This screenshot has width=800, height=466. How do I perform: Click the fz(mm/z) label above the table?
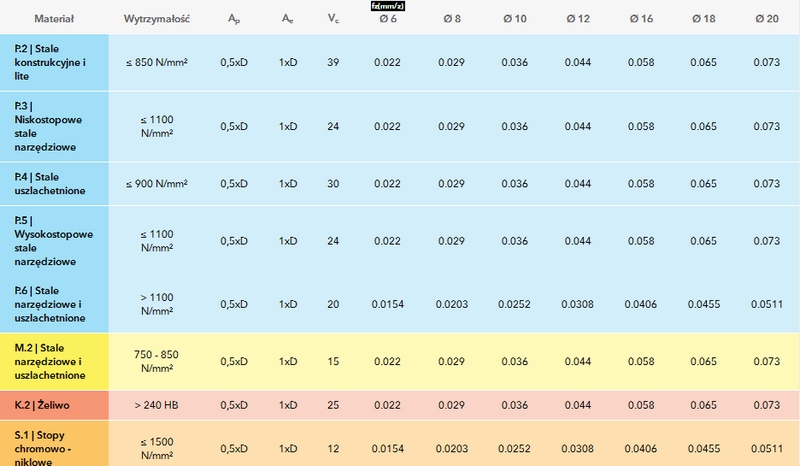[387, 6]
